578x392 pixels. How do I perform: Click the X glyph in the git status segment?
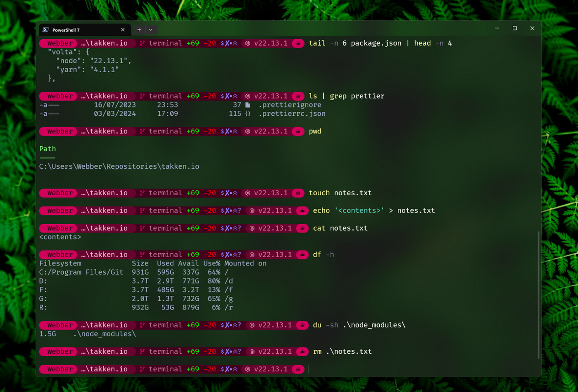click(228, 369)
